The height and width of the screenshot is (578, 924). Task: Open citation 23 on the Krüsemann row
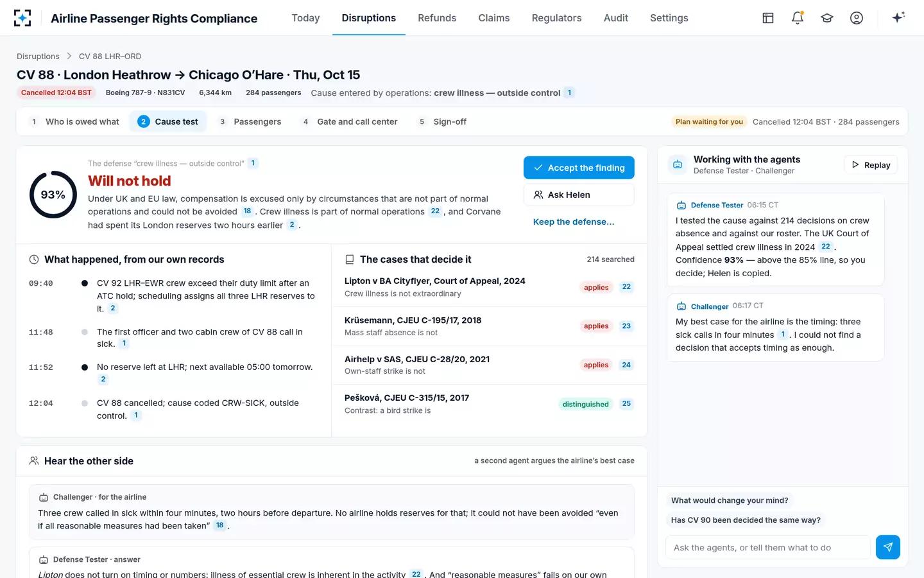tap(626, 326)
